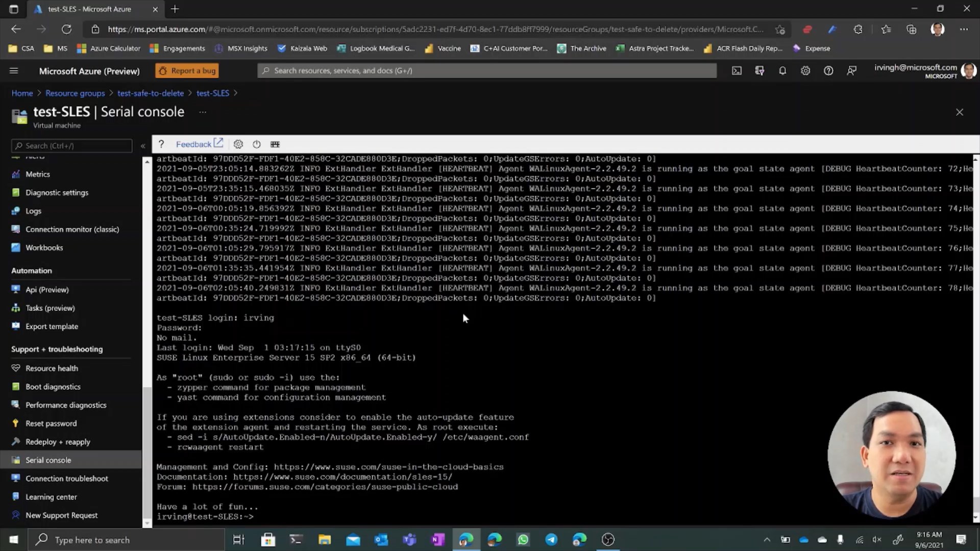
Task: Open the serial console help question mark
Action: (161, 144)
